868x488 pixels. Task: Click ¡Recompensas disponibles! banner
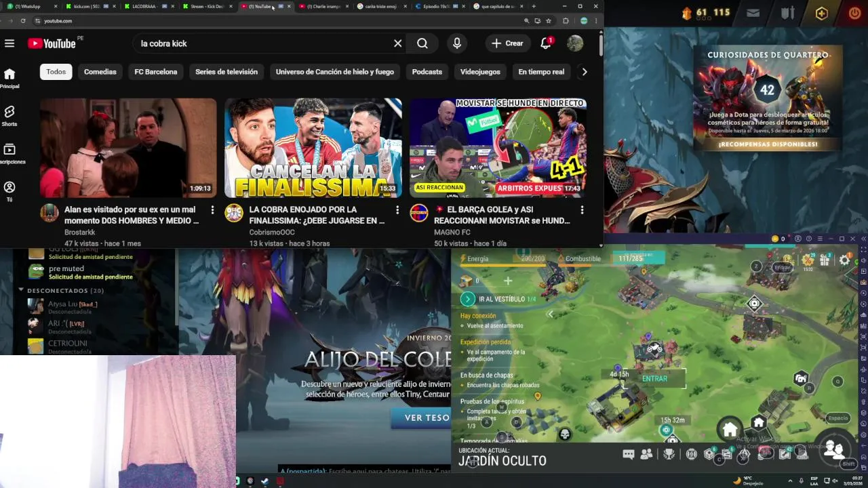point(768,144)
